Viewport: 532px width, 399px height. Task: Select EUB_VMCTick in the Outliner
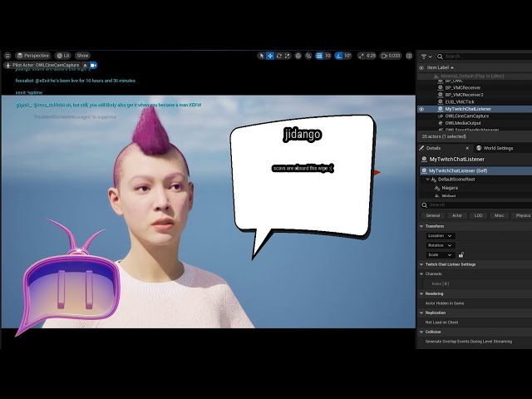coord(460,101)
